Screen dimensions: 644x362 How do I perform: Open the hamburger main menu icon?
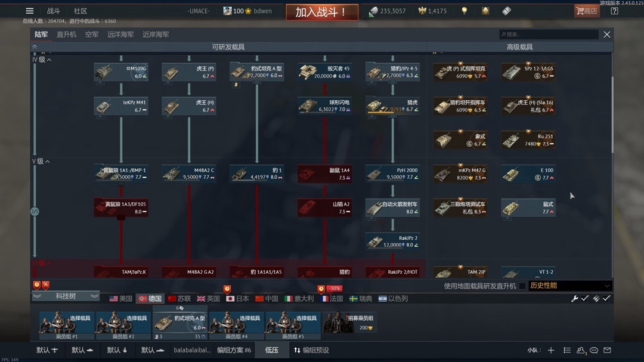30,11
